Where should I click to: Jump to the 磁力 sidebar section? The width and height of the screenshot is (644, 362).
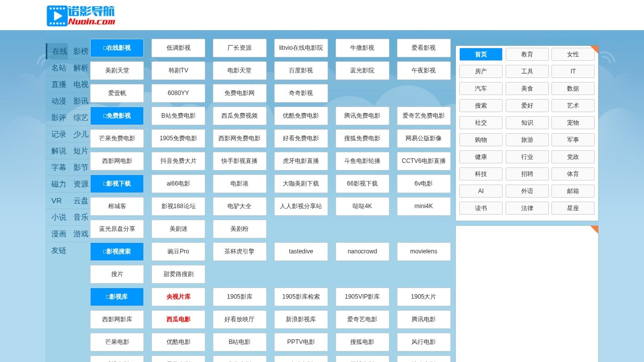coord(59,184)
